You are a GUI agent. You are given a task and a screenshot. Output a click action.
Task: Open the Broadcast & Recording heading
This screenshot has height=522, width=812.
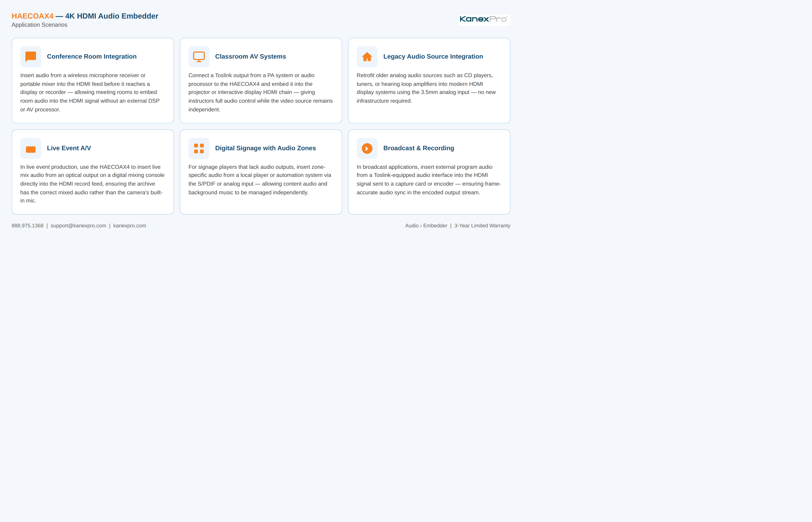click(419, 148)
